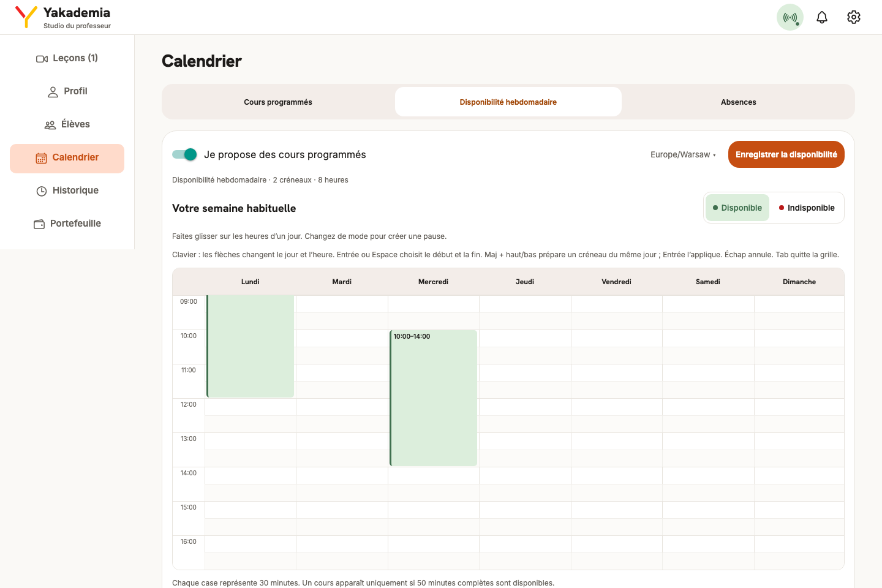This screenshot has width=882, height=588.
Task: Open Portefeuille section
Action: 67,224
